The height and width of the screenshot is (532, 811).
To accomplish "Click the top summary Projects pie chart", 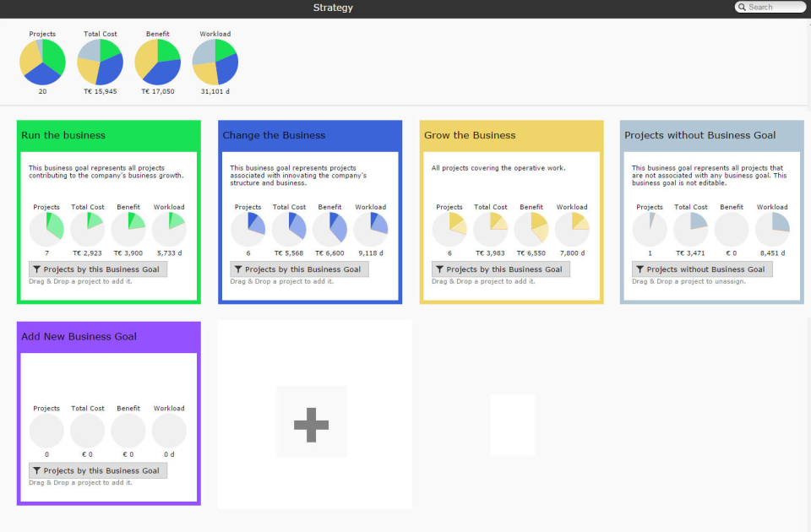I will [42, 62].
